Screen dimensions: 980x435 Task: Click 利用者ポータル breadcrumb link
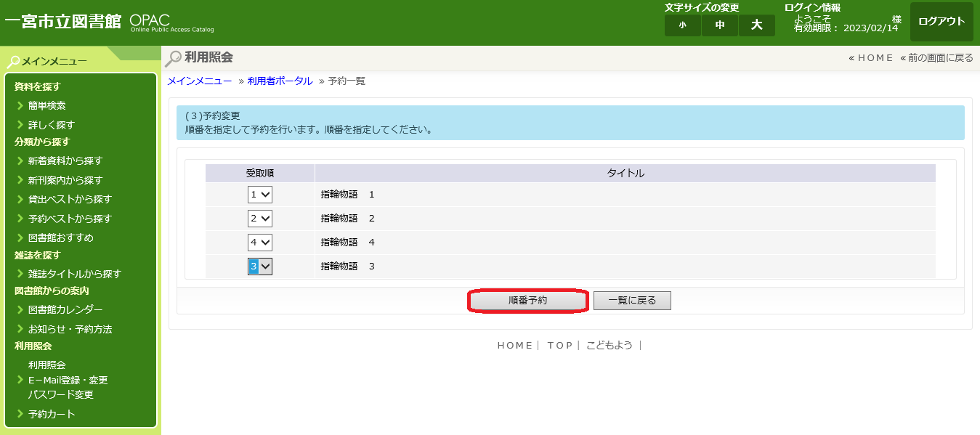click(280, 81)
